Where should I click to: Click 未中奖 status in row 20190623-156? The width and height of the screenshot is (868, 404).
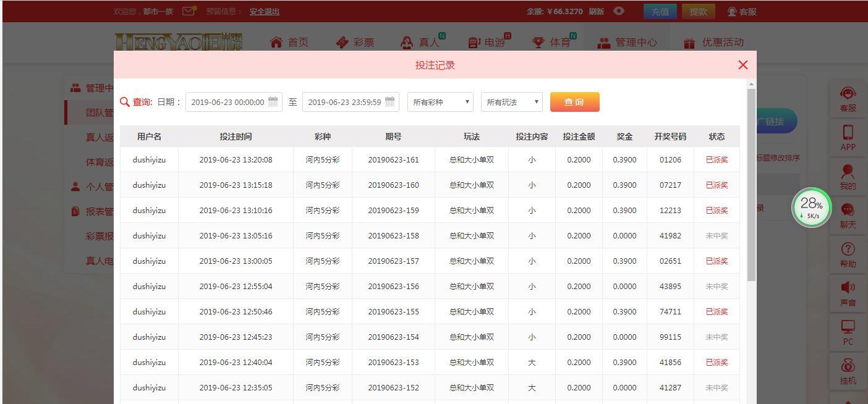tap(717, 286)
